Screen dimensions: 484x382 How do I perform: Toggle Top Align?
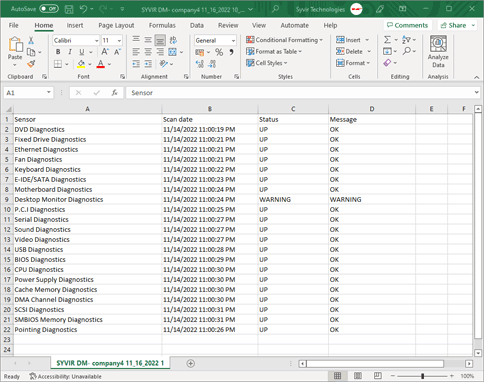click(136, 40)
